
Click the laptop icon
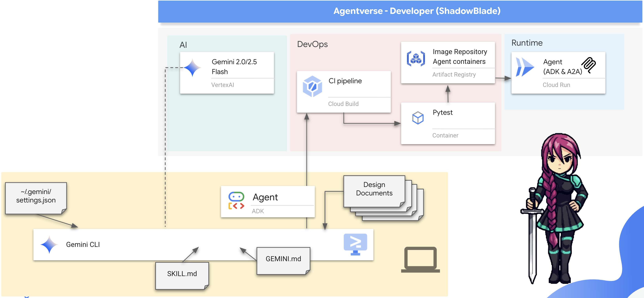click(x=420, y=260)
